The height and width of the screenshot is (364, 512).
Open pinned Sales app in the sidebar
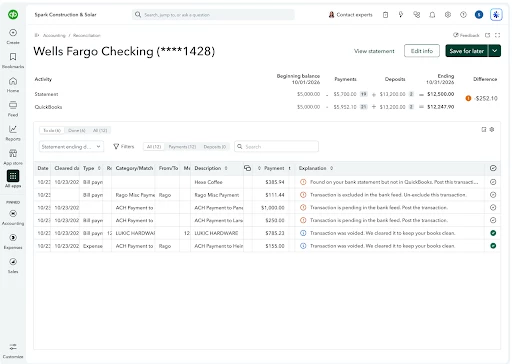(x=13, y=265)
